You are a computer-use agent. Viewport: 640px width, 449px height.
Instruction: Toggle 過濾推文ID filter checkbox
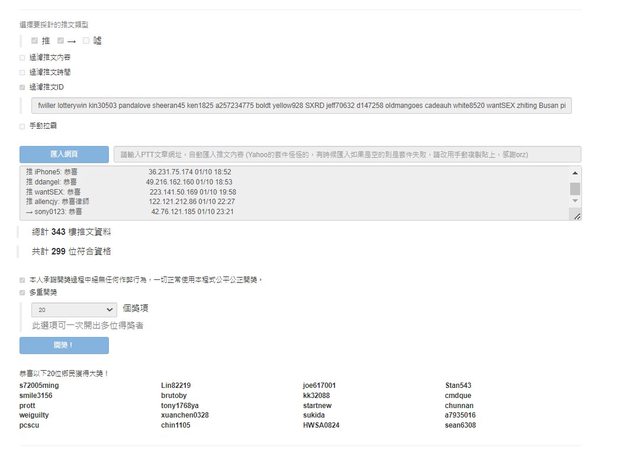coord(23,87)
